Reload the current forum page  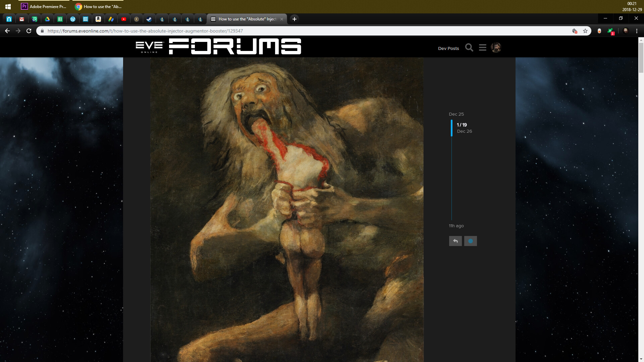point(29,31)
